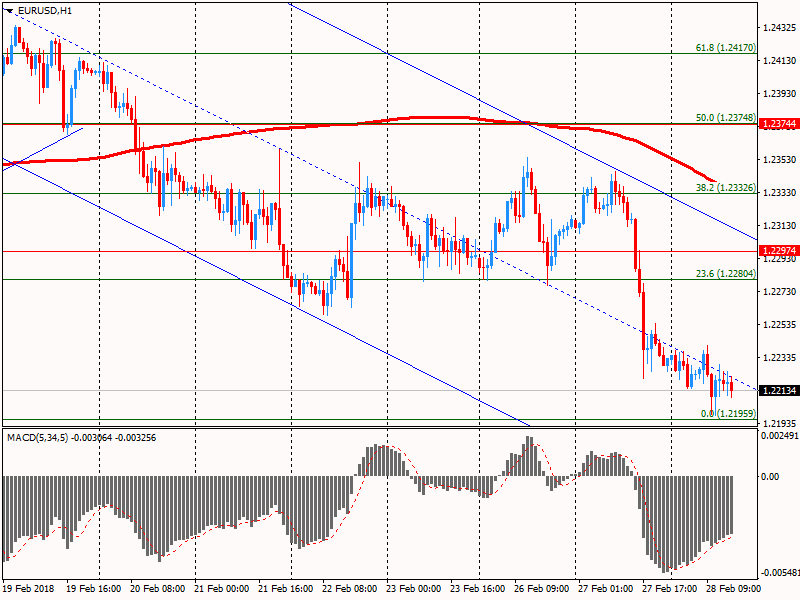Screen dimensions: 800x600
Task: Select the 50.0 (1.23748) Fibonacci level label
Action: pyautogui.click(x=726, y=117)
